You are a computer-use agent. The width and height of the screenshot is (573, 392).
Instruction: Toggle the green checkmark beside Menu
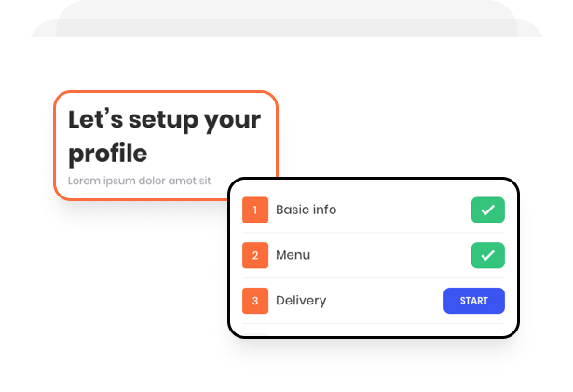coord(487,255)
